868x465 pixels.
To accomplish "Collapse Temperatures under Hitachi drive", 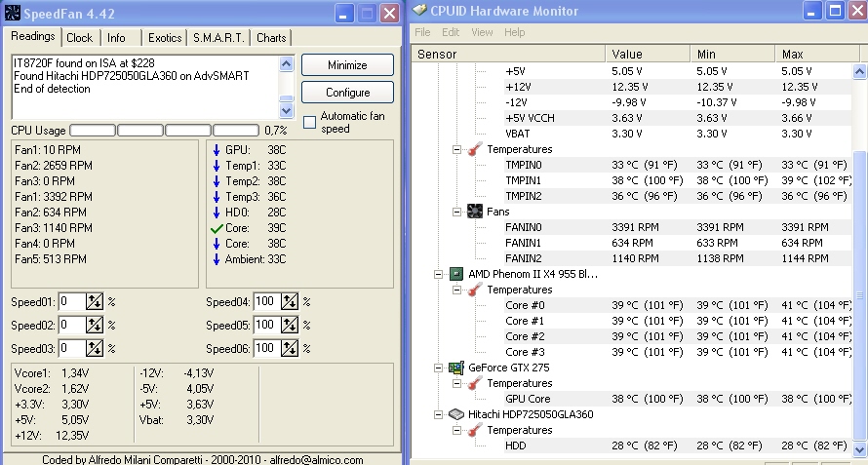I will point(456,430).
